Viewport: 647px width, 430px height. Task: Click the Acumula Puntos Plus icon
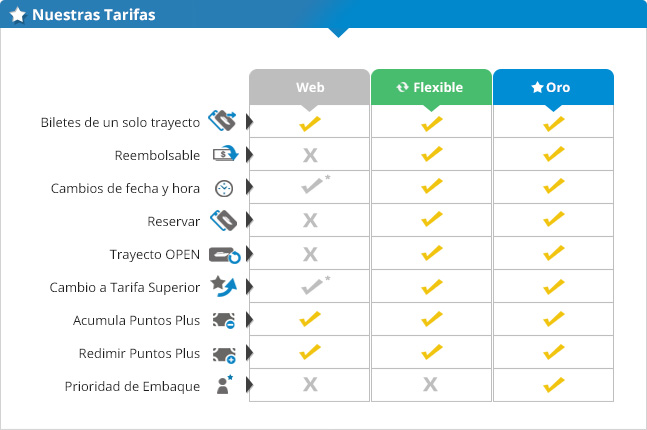click(224, 320)
